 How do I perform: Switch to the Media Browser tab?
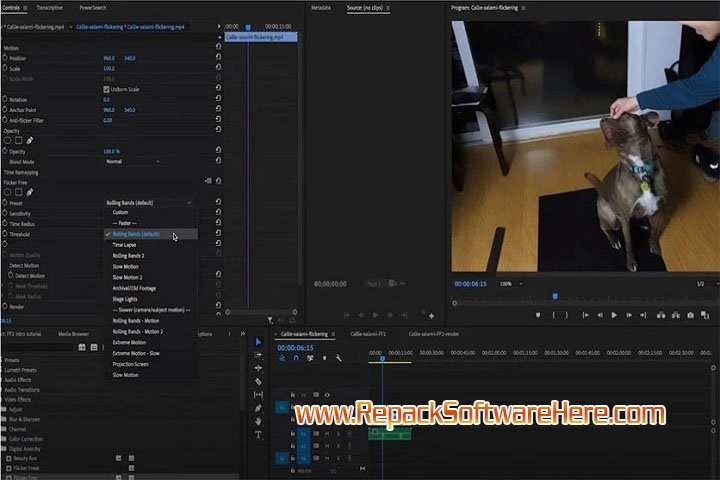coord(73,334)
